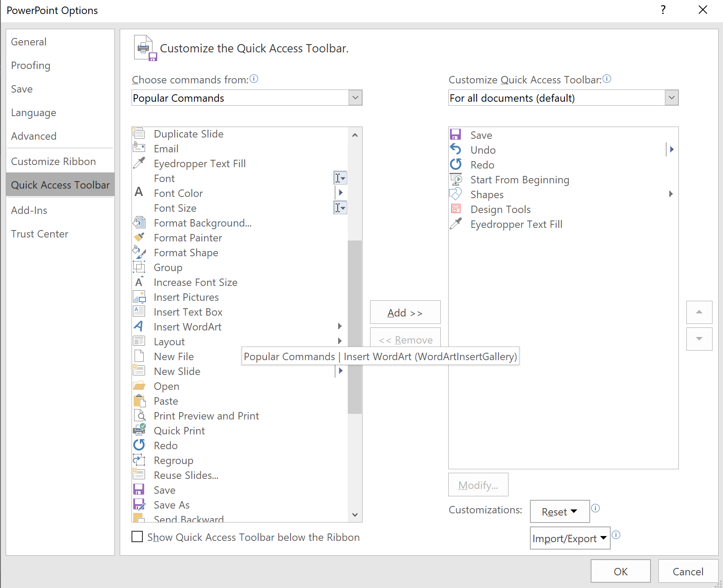
Task: Select Redo icon in commands list
Action: point(139,445)
